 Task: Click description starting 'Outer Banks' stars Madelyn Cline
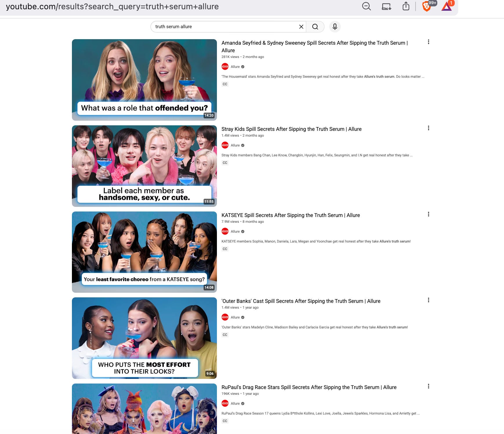[x=315, y=327]
